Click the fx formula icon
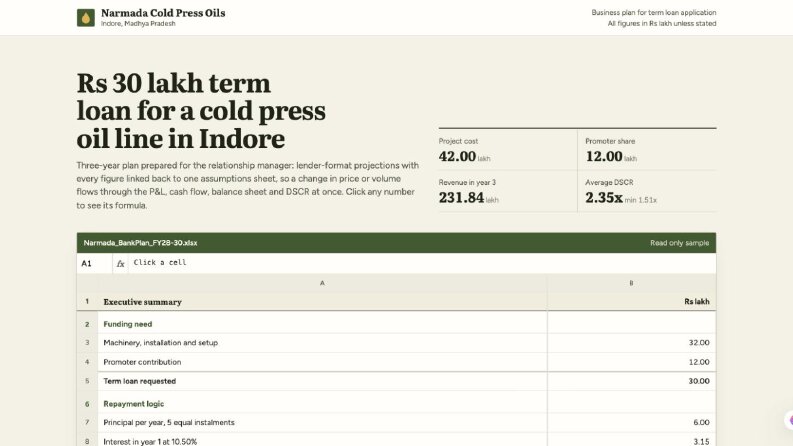 (120, 263)
